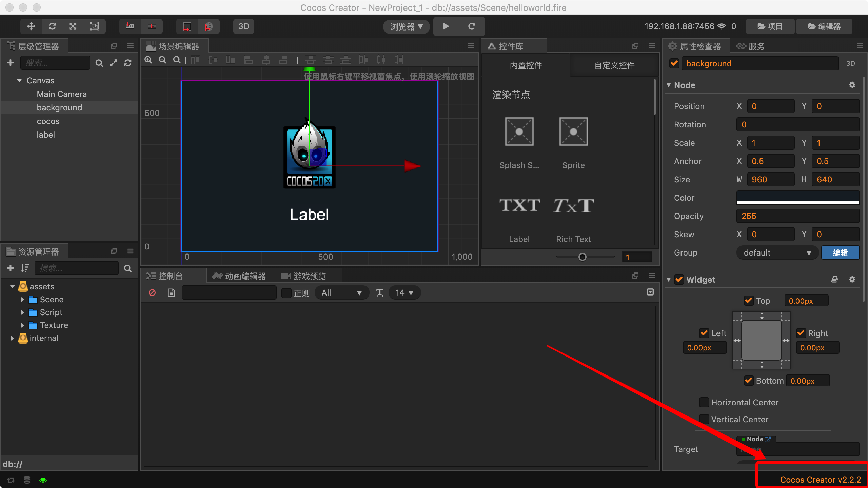This screenshot has width=868, height=488.
Task: Click the 3D mode toolbar button
Action: click(243, 26)
